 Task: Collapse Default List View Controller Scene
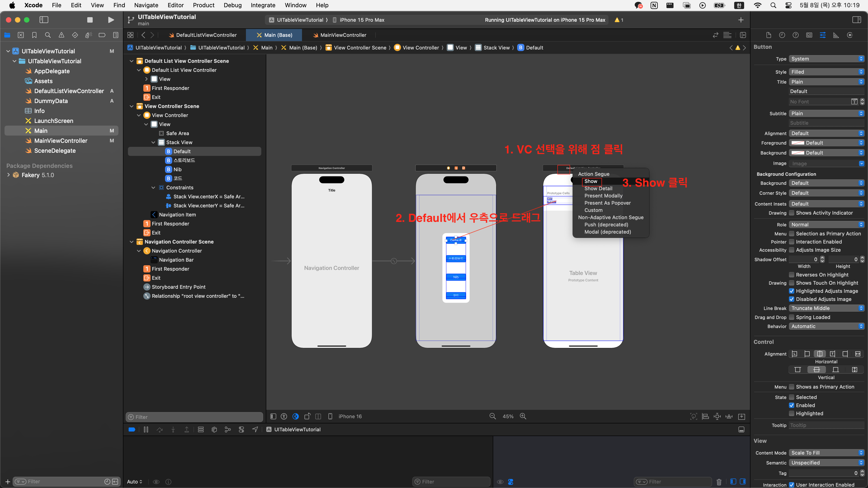click(132, 61)
